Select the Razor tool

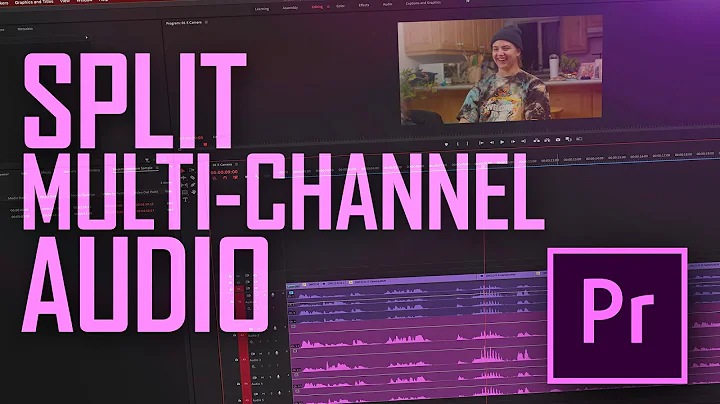192,178
